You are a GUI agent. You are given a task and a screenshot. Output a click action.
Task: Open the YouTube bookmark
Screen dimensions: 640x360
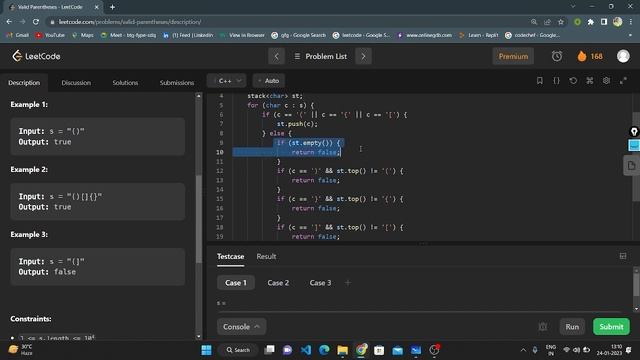tap(50, 35)
